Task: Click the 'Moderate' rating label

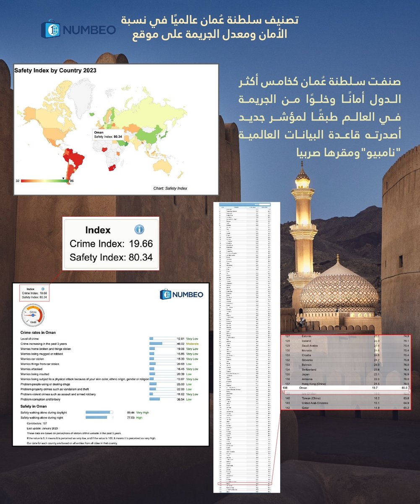Action: coord(192,344)
